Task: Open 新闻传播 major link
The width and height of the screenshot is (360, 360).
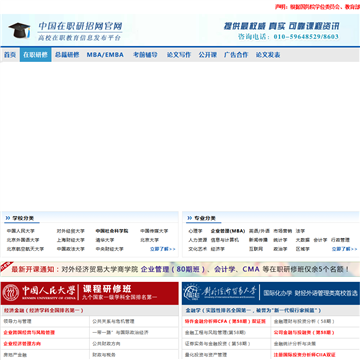Action: pos(258,240)
